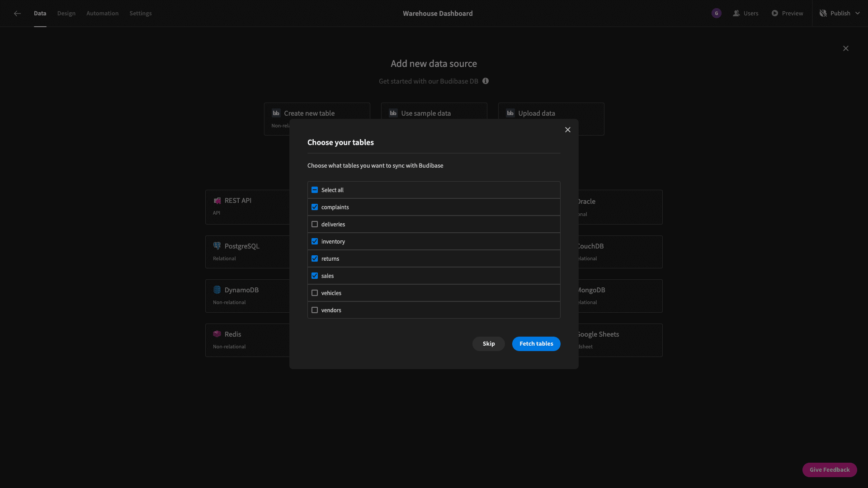
Task: Click the Upload data bb icon
Action: [510, 113]
